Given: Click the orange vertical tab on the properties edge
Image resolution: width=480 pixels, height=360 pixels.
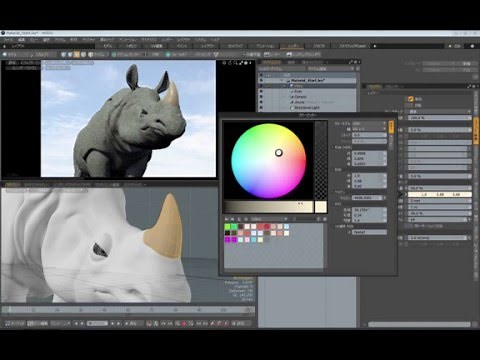Looking at the screenshot, I should pyautogui.click(x=476, y=131).
